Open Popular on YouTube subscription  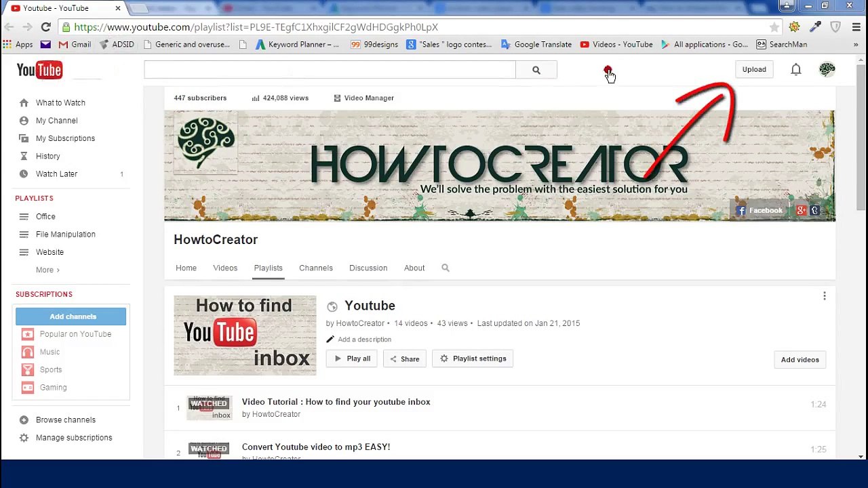click(75, 334)
